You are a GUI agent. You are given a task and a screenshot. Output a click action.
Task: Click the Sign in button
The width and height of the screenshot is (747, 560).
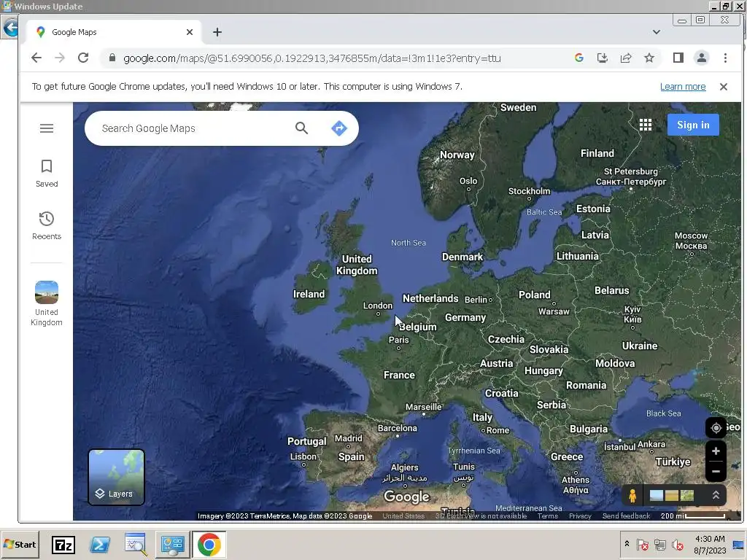[693, 125]
